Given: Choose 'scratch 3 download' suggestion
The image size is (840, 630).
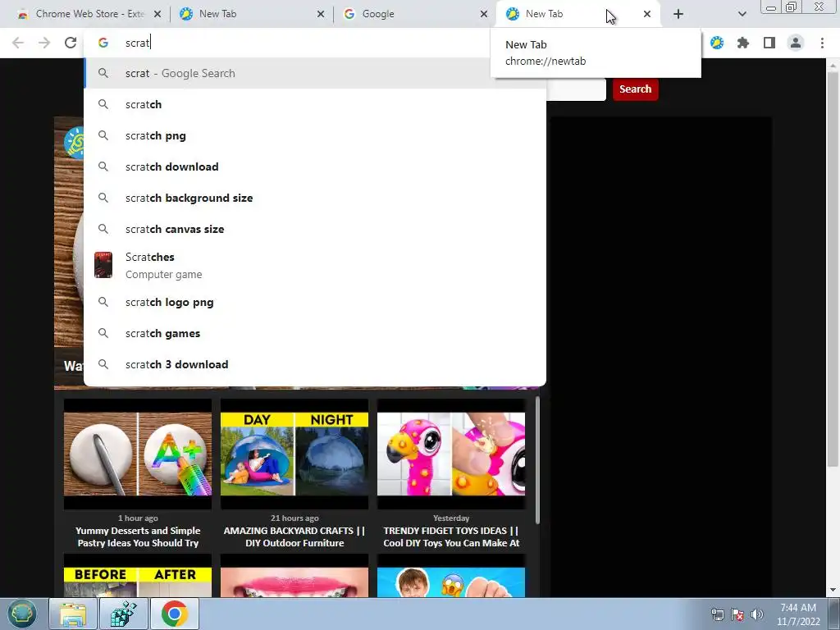Looking at the screenshot, I should (315, 364).
